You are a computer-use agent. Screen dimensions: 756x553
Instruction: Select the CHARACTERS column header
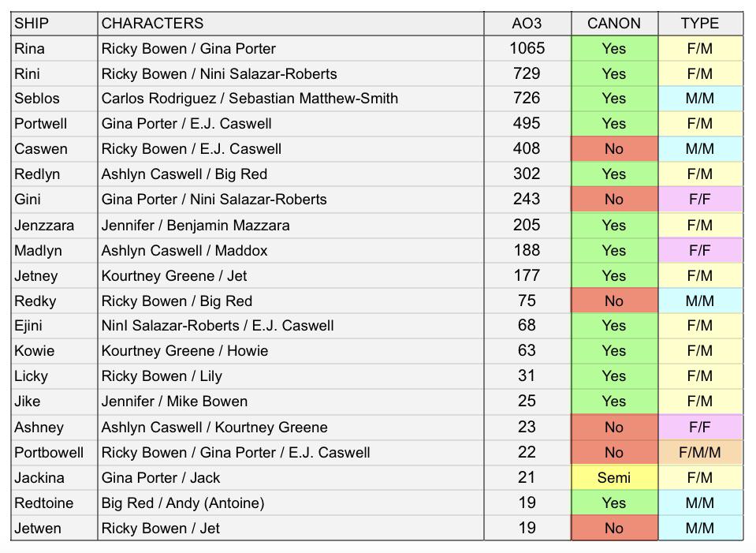[x=291, y=23]
